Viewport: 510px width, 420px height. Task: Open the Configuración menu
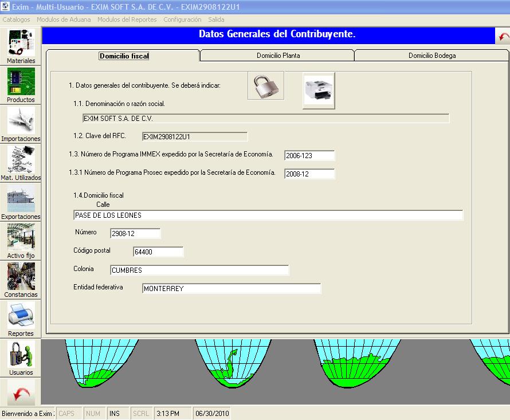182,19
